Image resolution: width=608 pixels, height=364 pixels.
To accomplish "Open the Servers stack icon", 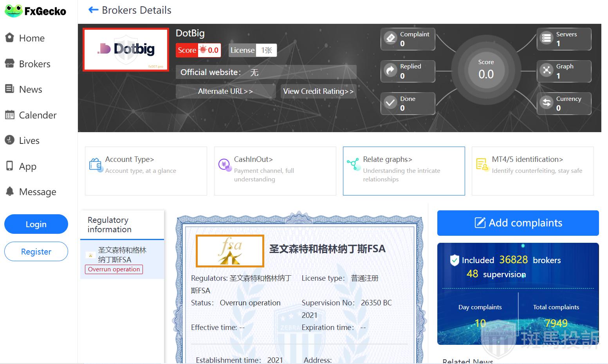I will click(x=546, y=38).
